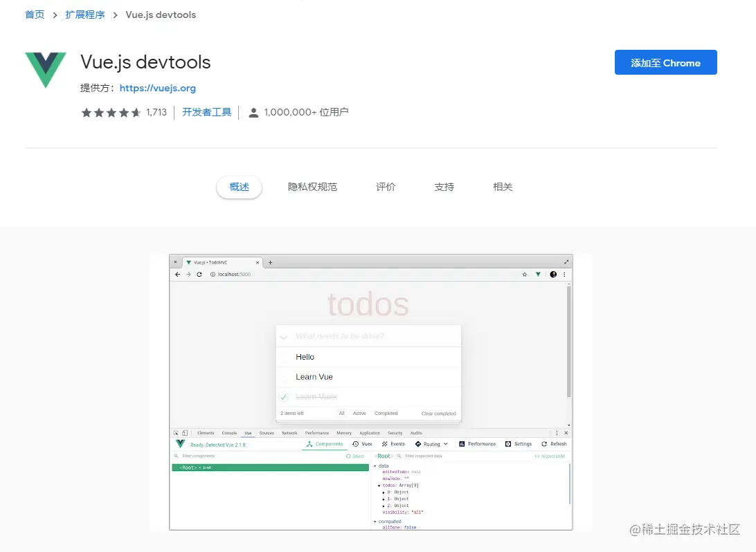Collapse the data section triangle
This screenshot has width=756, height=552.
(x=375, y=466)
